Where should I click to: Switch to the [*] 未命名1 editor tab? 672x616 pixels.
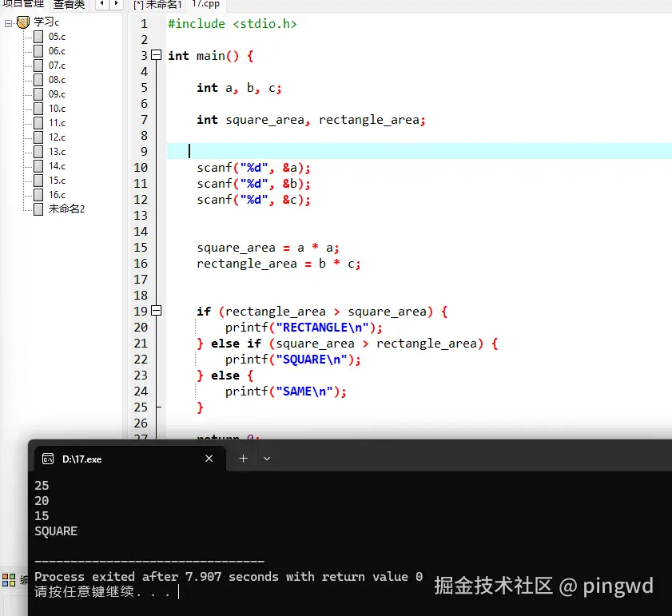tap(157, 5)
